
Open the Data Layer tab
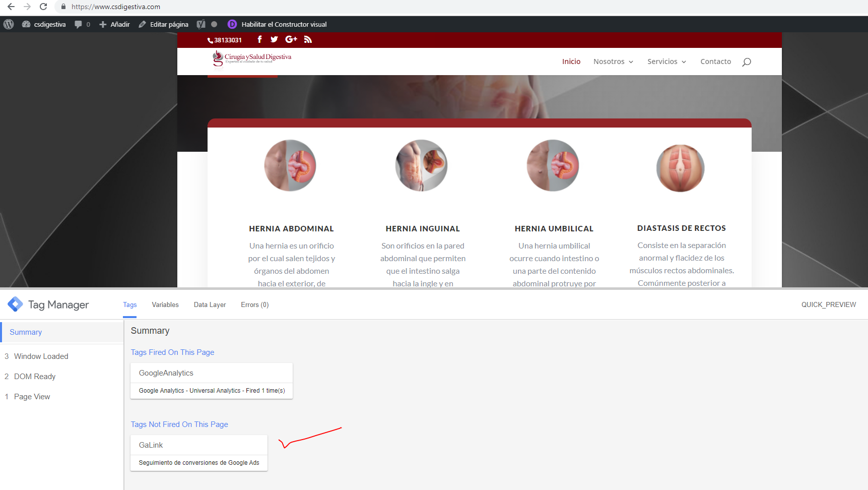210,304
